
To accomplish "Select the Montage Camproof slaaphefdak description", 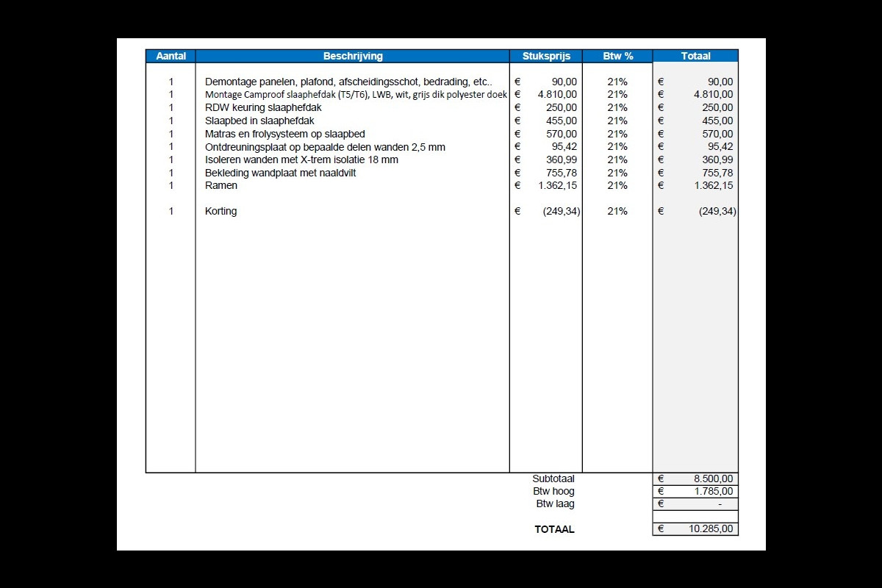I will (356, 95).
